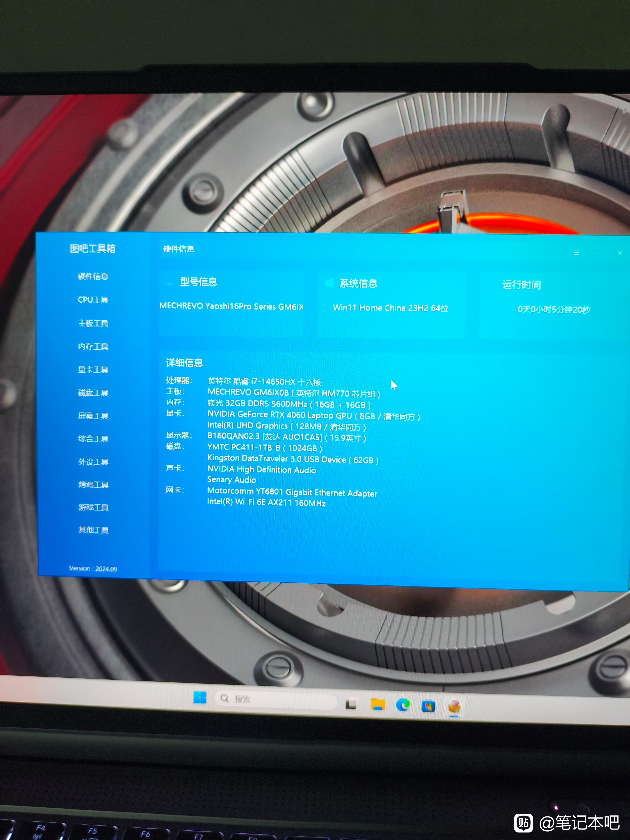Click Intel(R) Wi-Fi 6E AX211 160MHz line
630x840 pixels.
point(266,502)
